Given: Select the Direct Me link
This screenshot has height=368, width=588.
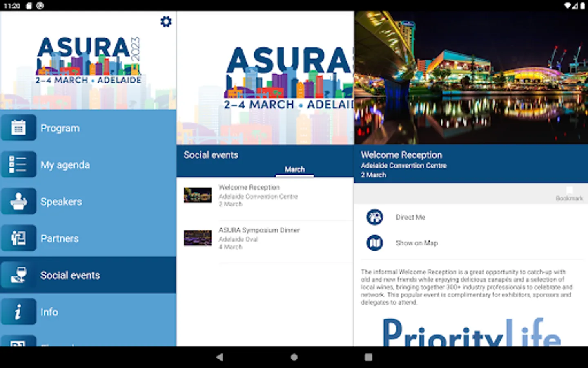Looking at the screenshot, I should 410,217.
